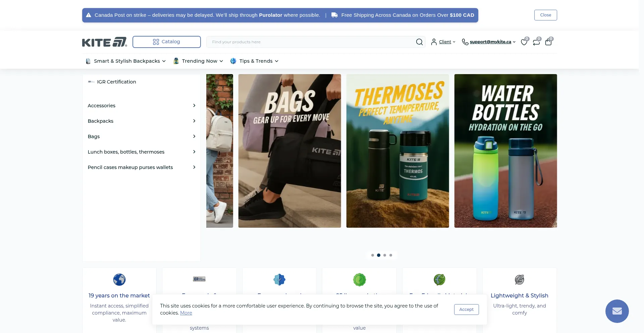Click 'Instant access, simplified compliance' description

point(119,313)
